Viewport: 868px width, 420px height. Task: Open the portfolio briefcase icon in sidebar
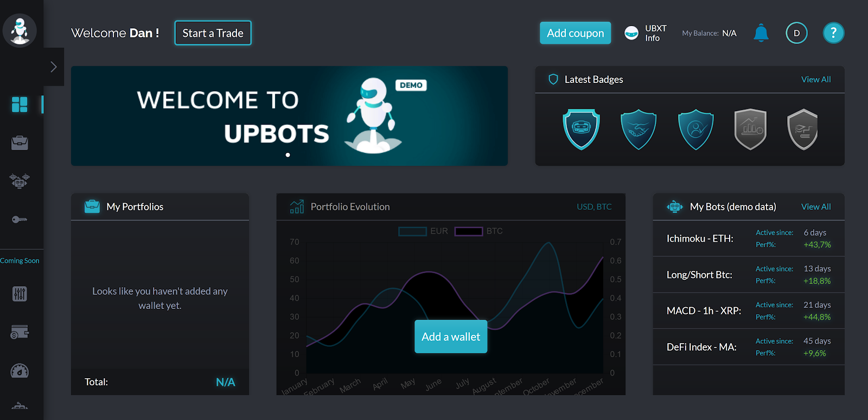(20, 143)
